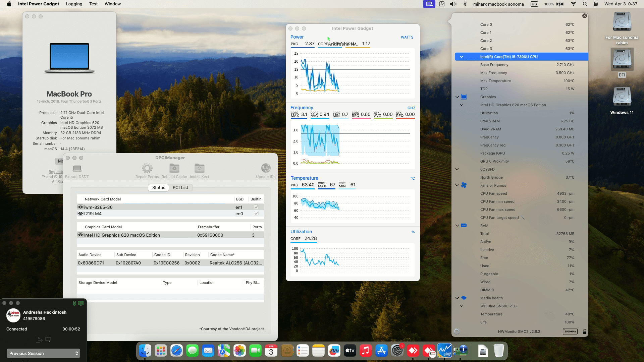Select the Rebuild Cache folder icon
Screen dimensions: 644x362
tap(174, 168)
